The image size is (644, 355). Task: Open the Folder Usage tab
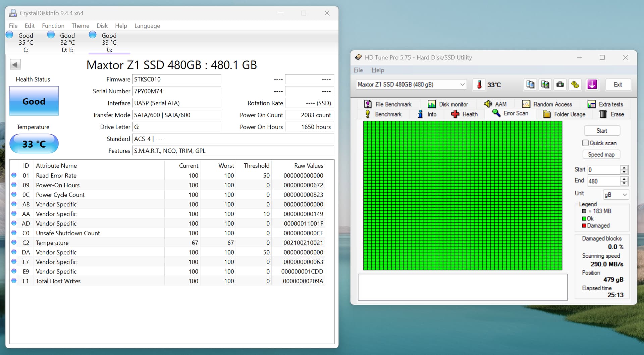pos(564,114)
